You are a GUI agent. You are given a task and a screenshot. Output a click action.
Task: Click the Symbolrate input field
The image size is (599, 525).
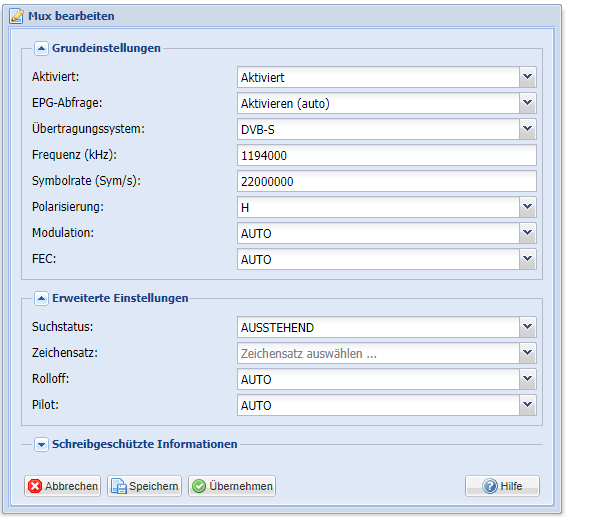point(387,181)
